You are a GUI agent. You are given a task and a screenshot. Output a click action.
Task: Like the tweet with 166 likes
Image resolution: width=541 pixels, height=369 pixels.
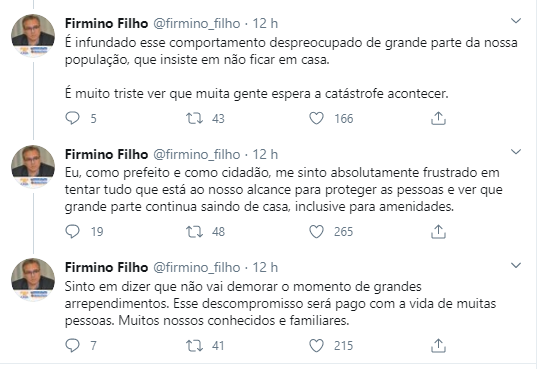click(316, 118)
